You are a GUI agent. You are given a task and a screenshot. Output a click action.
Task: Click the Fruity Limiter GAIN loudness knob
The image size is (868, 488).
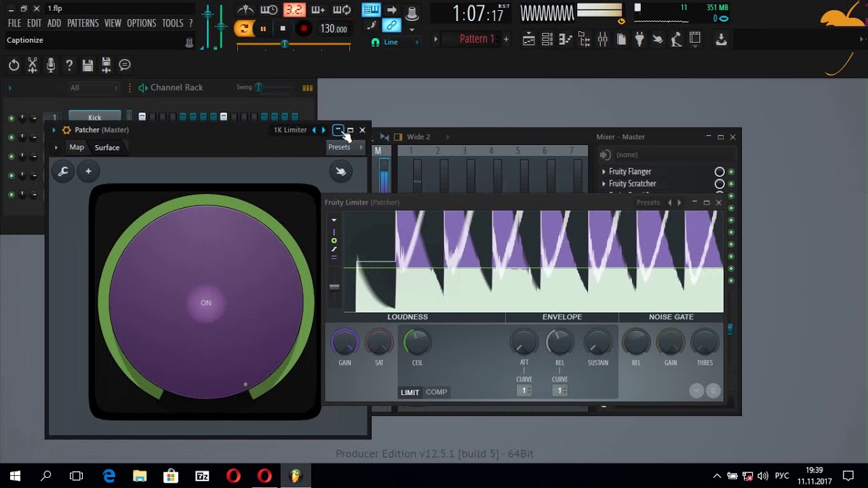344,343
